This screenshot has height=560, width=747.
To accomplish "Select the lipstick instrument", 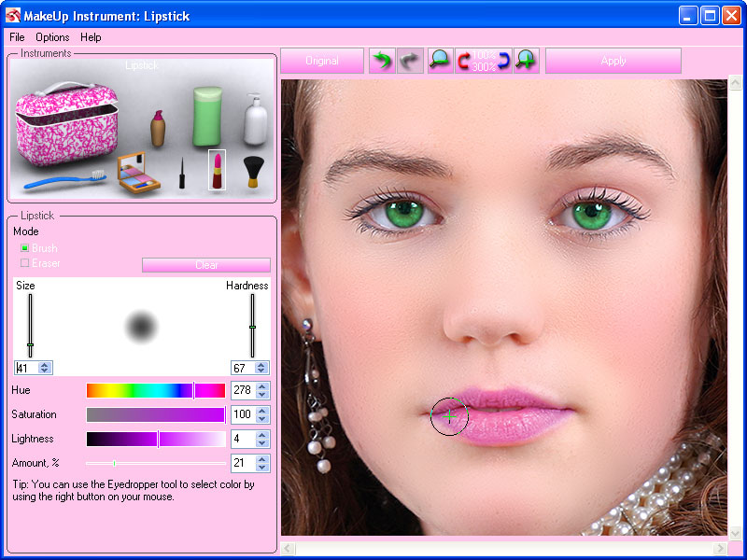I will click(x=218, y=169).
